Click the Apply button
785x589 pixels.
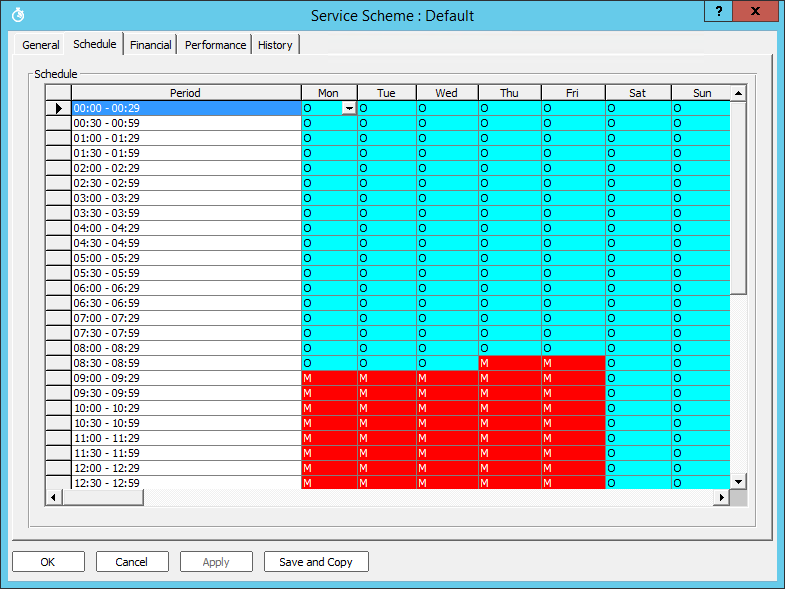pos(216,562)
